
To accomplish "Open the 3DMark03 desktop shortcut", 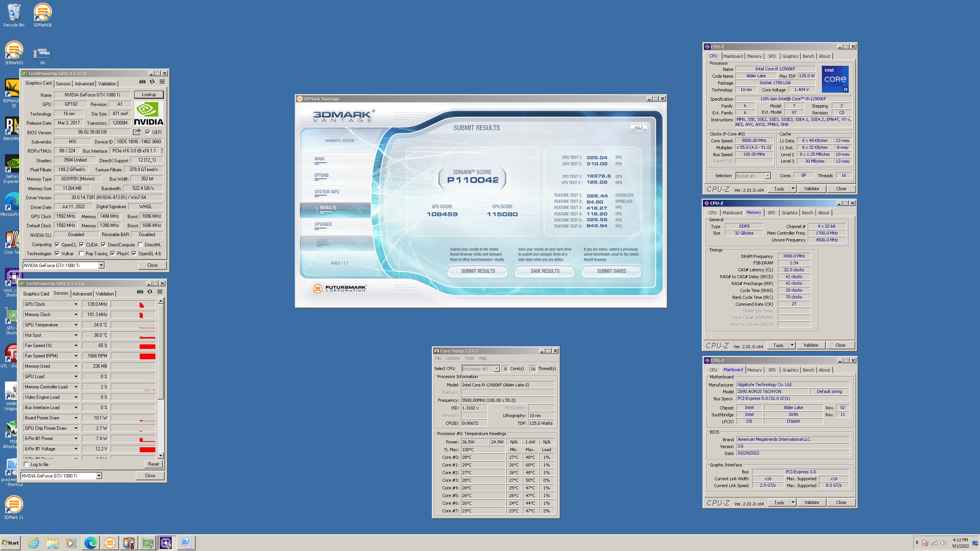I will coord(14,53).
